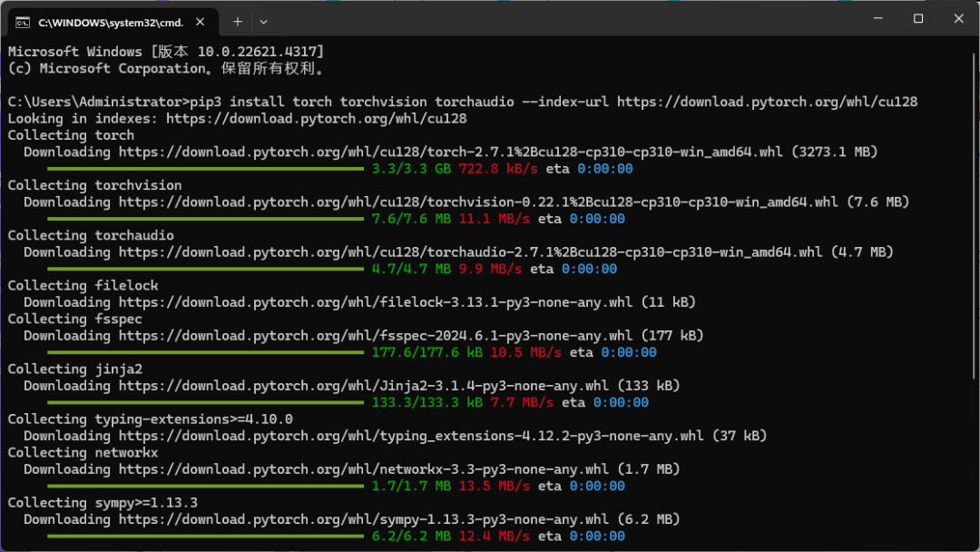Expand the new tab profile dropdown
Image resolution: width=980 pixels, height=552 pixels.
pos(263,21)
